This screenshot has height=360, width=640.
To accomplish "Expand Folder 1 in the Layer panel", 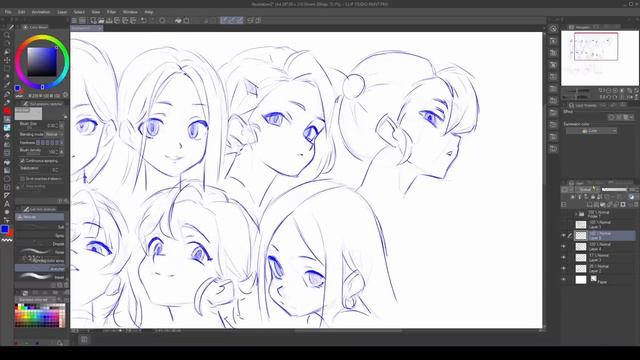I will click(x=576, y=214).
